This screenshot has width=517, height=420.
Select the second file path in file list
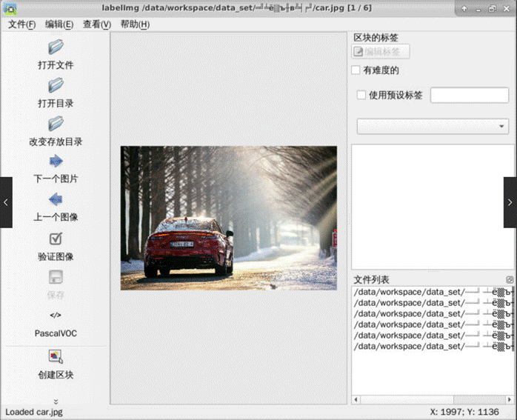(x=433, y=303)
